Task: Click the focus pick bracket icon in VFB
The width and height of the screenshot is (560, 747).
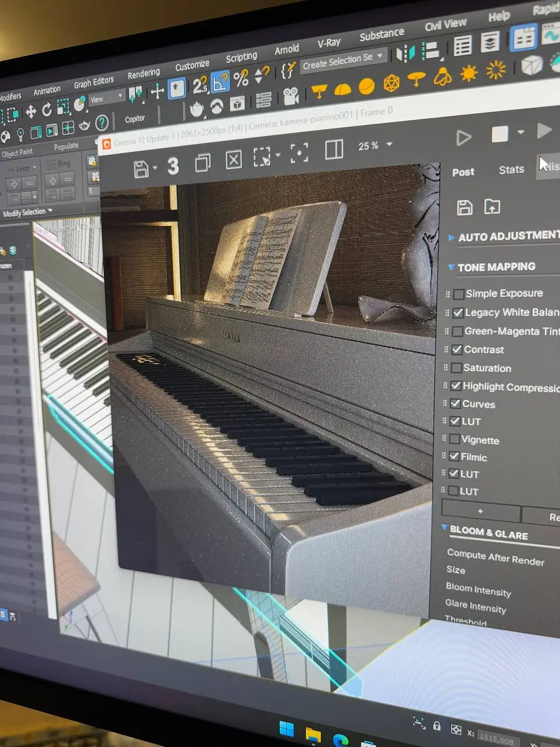Action: [x=299, y=153]
